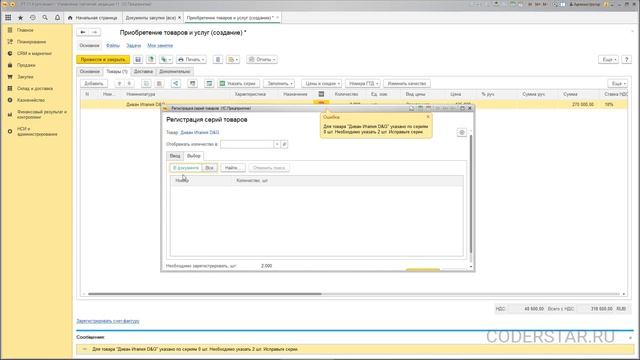
Task: Click the Отображать количество в input field
Action: 247,144
